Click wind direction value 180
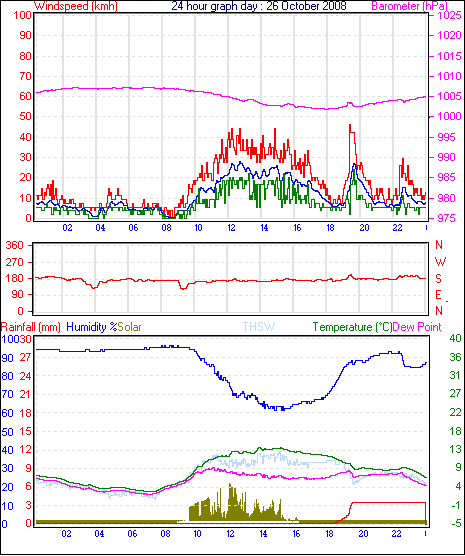 15,278
